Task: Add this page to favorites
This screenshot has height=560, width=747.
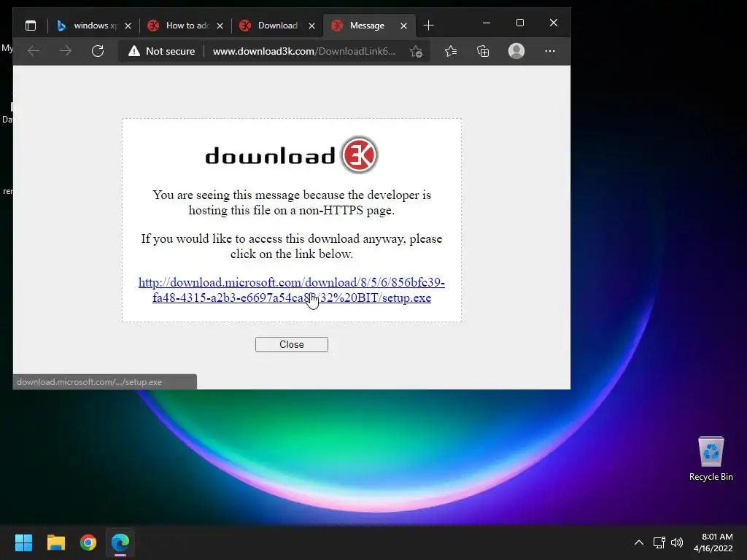Action: point(416,52)
